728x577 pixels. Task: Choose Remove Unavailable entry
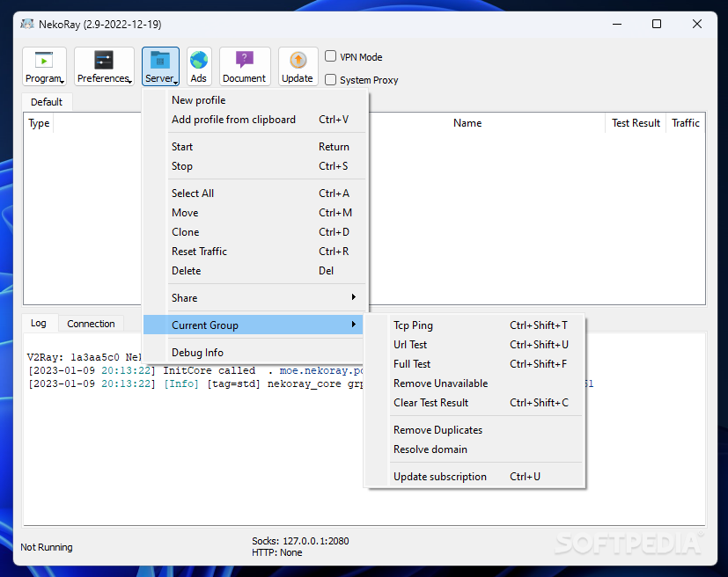(474, 383)
